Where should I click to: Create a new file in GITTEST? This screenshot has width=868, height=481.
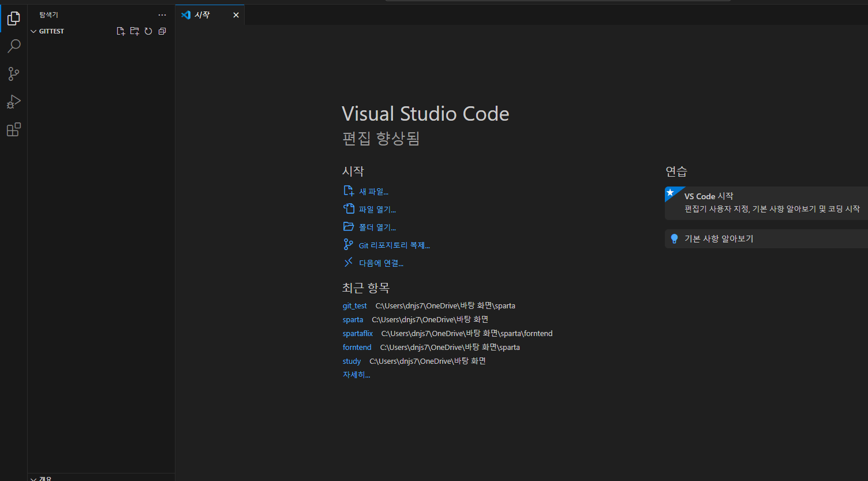[x=121, y=31]
